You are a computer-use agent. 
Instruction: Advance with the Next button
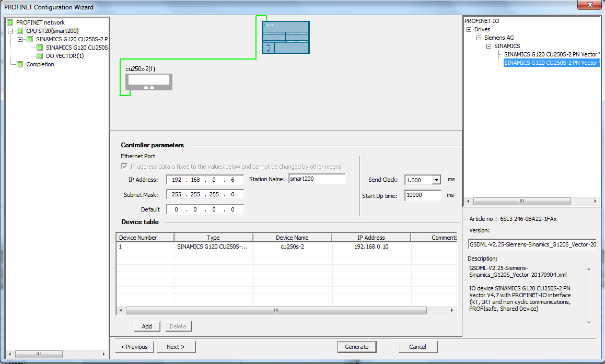point(176,347)
